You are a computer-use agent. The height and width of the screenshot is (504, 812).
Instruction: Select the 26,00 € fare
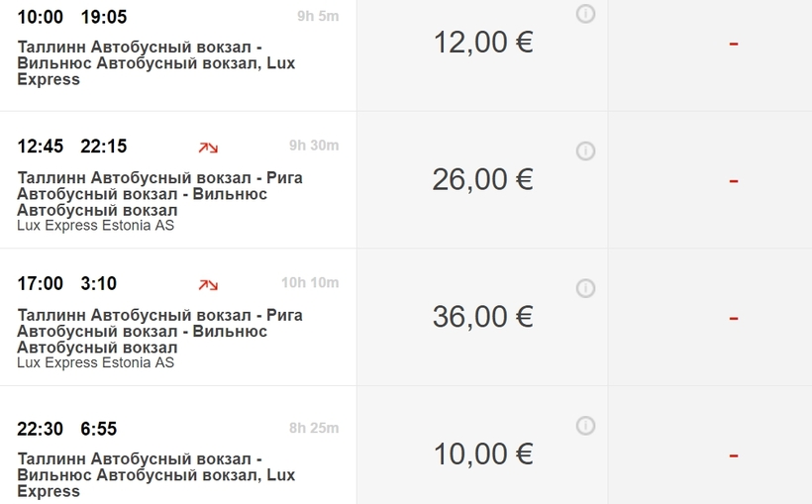[482, 179]
